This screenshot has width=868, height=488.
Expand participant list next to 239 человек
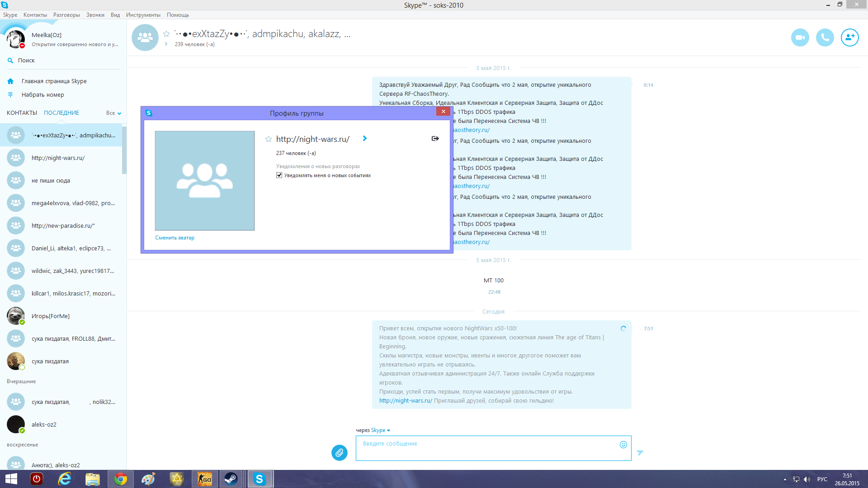coord(166,44)
